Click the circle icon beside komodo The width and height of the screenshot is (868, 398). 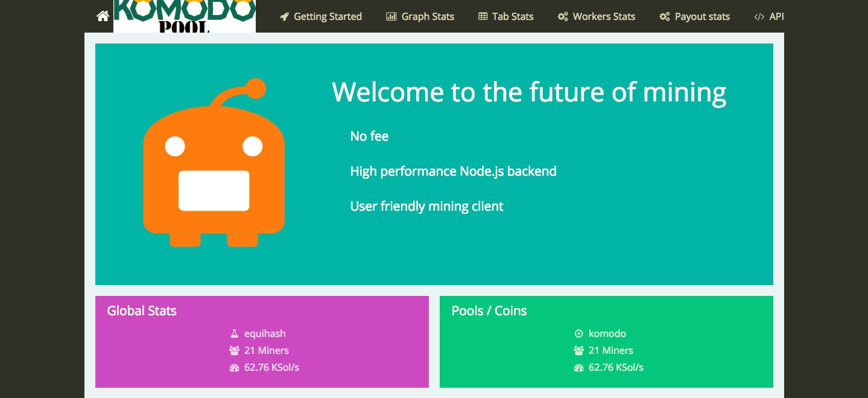579,333
